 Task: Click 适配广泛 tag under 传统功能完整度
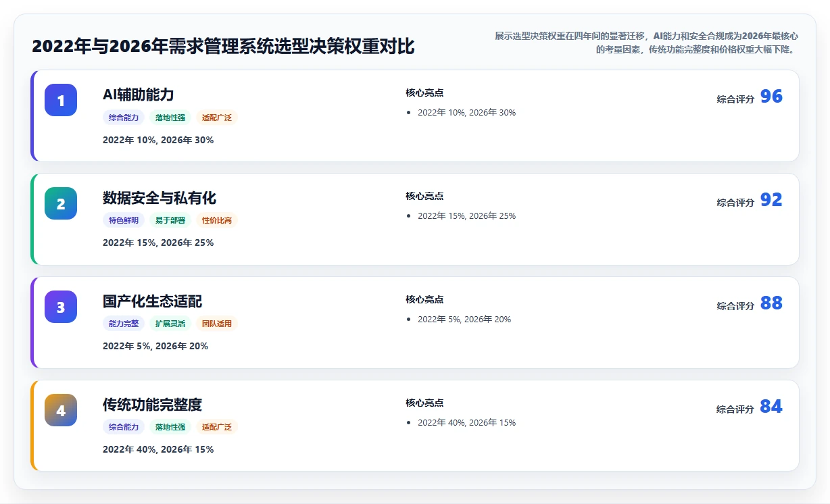217,427
